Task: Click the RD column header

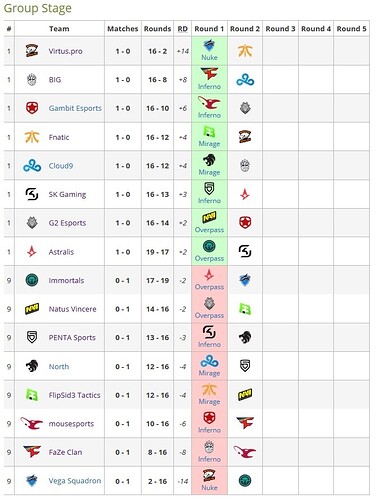Action: (x=183, y=29)
